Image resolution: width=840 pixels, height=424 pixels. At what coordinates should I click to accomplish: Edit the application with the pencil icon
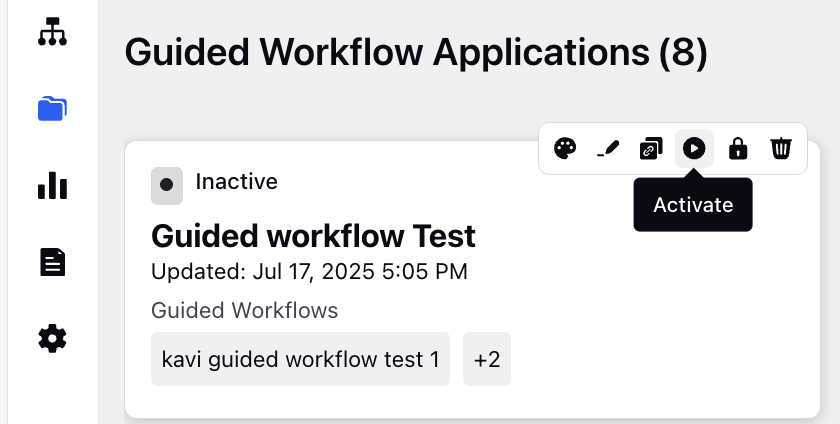coord(608,148)
